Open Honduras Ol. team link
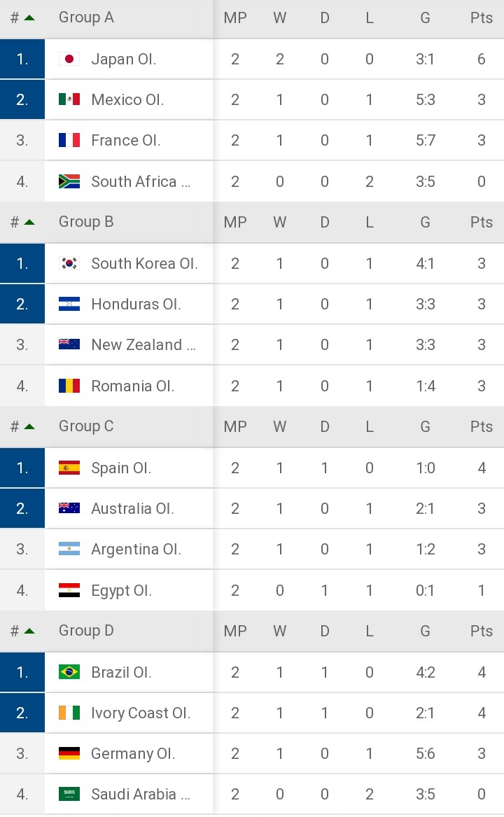504x817 pixels. (136, 304)
